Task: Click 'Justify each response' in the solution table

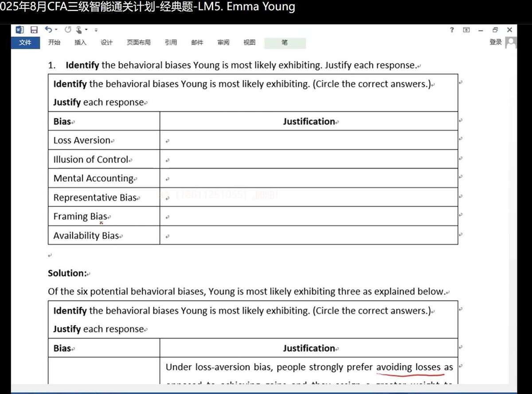Action: (x=98, y=329)
